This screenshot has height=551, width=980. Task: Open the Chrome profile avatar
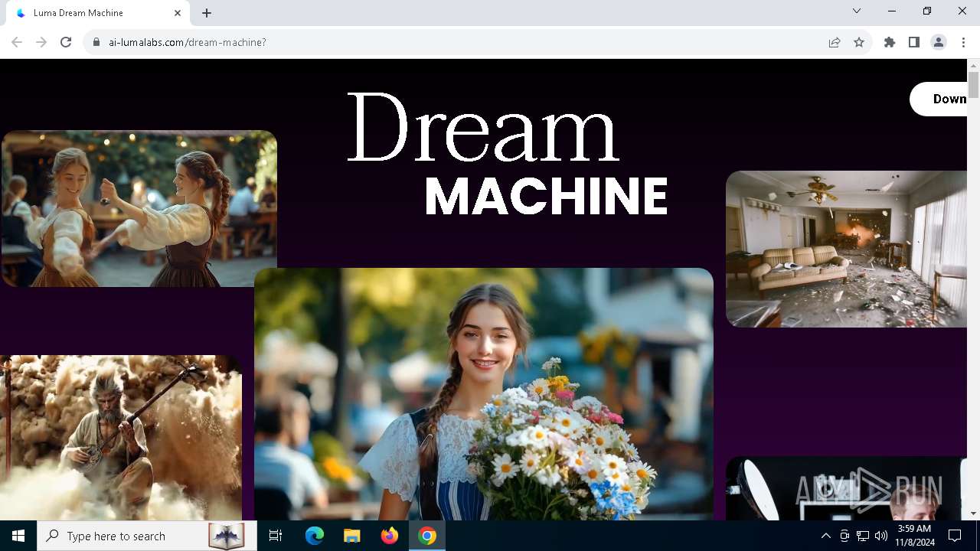pyautogui.click(x=939, y=42)
